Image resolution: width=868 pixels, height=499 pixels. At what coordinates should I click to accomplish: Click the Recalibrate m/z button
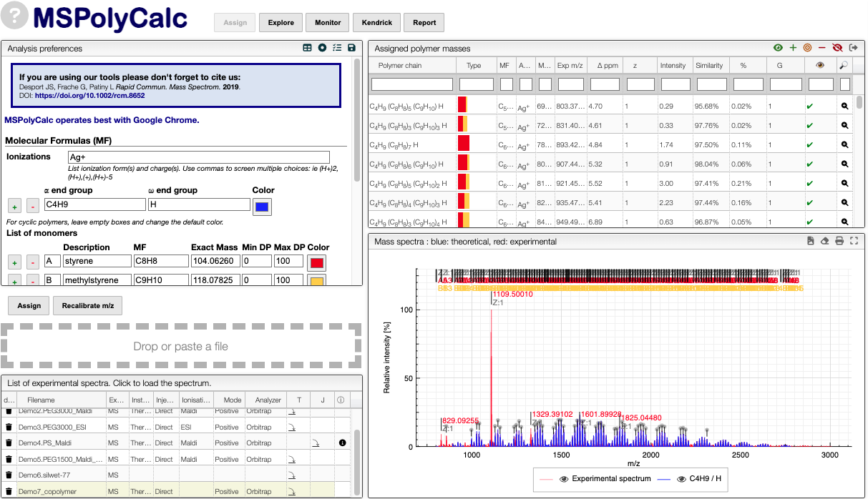coord(88,306)
